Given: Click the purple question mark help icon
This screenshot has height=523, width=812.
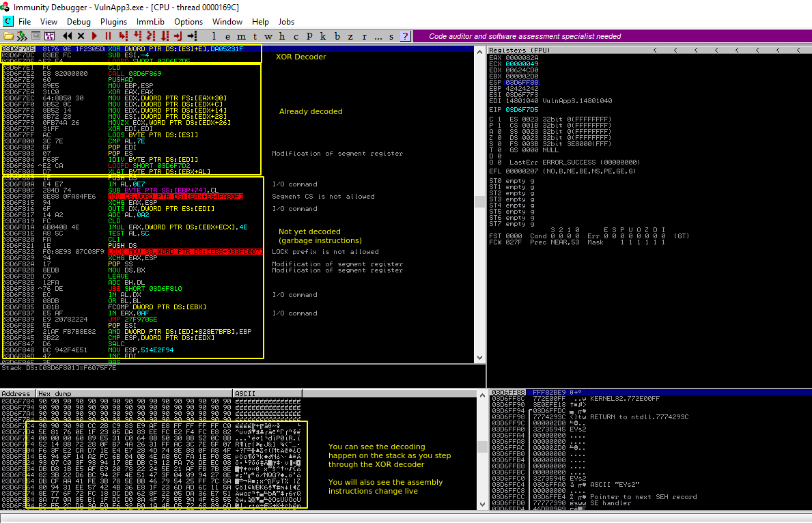Looking at the screenshot, I should pos(406,36).
